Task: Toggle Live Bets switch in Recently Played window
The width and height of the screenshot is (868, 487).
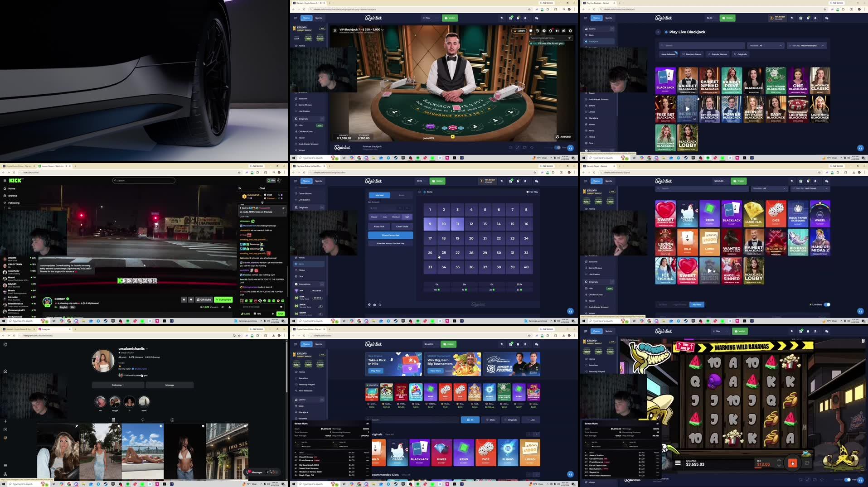Action: pyautogui.click(x=827, y=304)
